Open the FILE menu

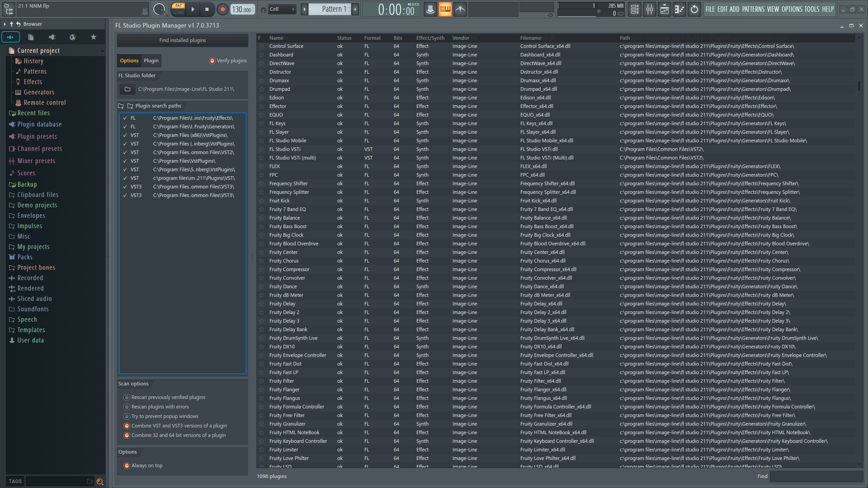(710, 9)
